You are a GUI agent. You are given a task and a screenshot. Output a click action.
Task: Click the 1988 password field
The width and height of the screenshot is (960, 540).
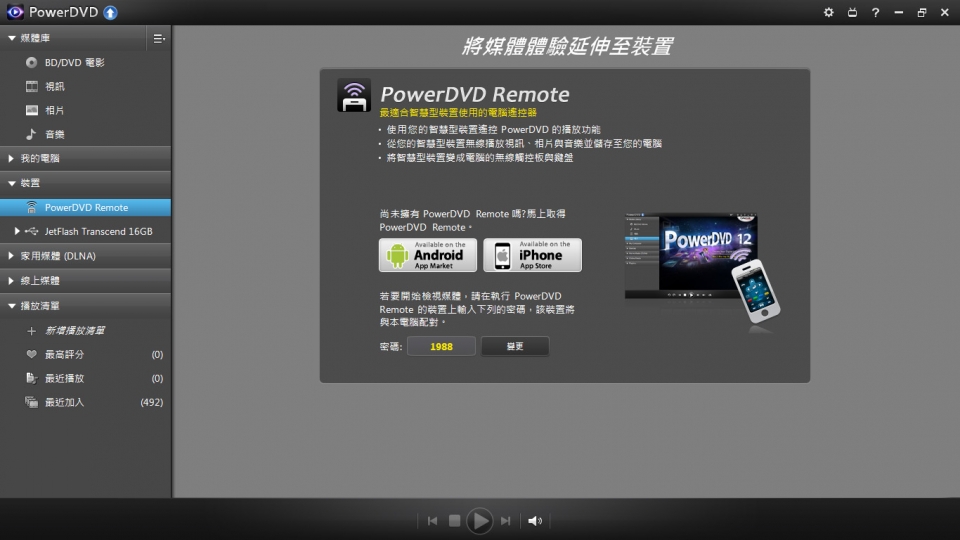pyautogui.click(x=441, y=347)
